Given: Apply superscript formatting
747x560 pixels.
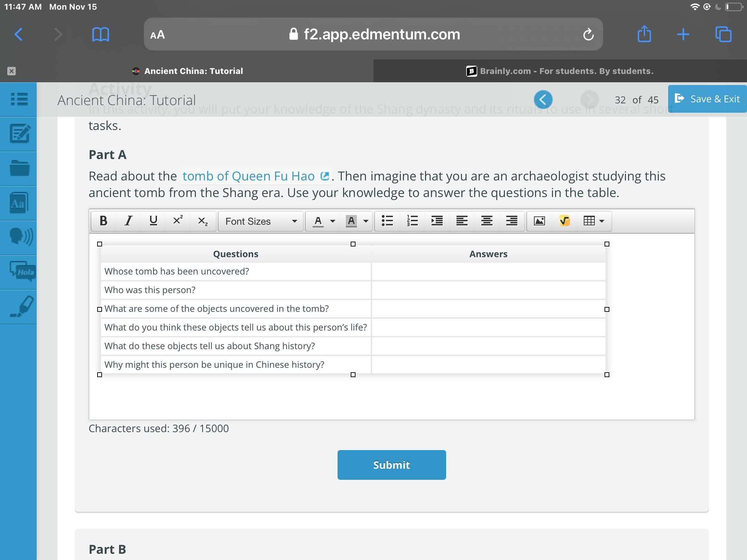Looking at the screenshot, I should click(178, 221).
